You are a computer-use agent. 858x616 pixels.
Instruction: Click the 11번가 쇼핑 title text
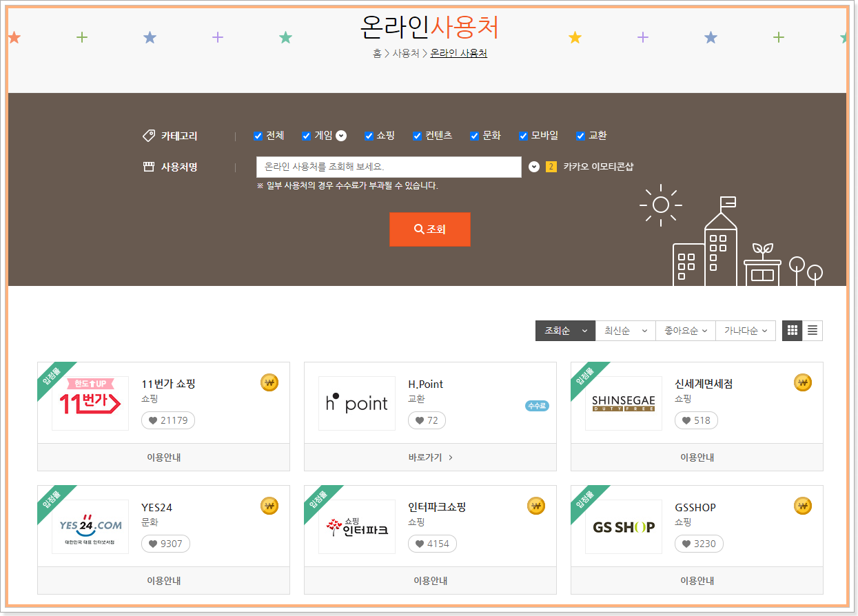tap(168, 384)
